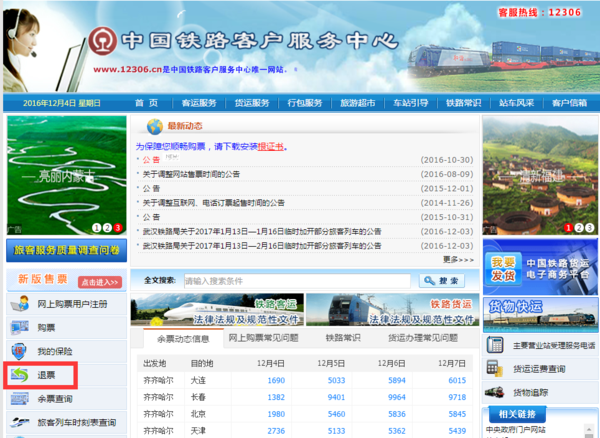Click 6015 in the 12月7日 column
Viewport: 600px width, 438px height.
click(x=457, y=381)
